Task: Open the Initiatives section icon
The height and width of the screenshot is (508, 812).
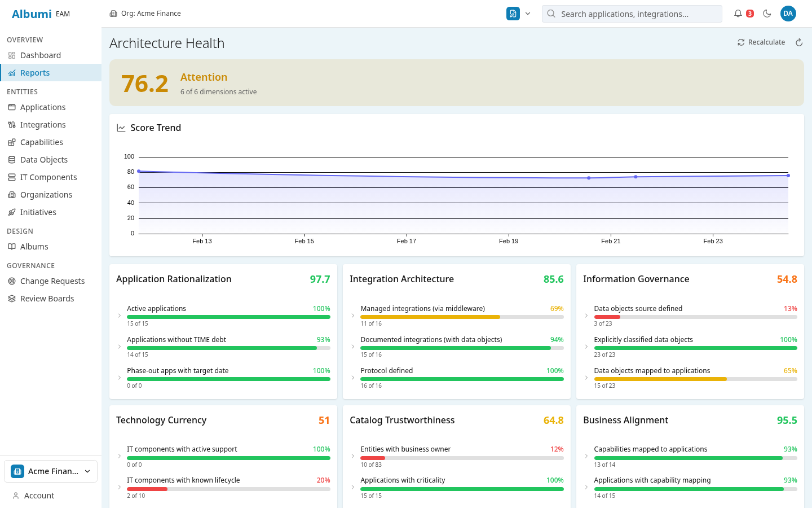Action: click(11, 212)
